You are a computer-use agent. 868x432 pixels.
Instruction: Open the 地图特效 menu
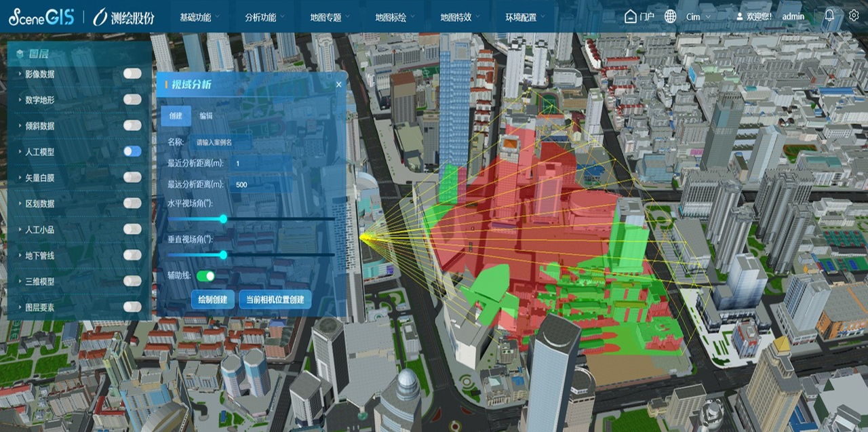coord(460,17)
